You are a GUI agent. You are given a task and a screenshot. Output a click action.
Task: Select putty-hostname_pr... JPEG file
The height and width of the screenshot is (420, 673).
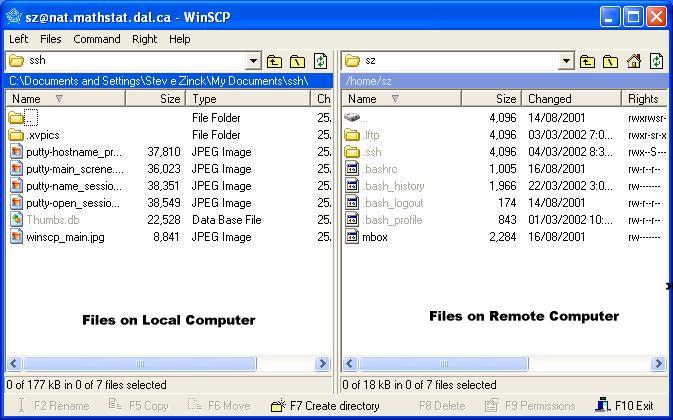pyautogui.click(x=74, y=152)
